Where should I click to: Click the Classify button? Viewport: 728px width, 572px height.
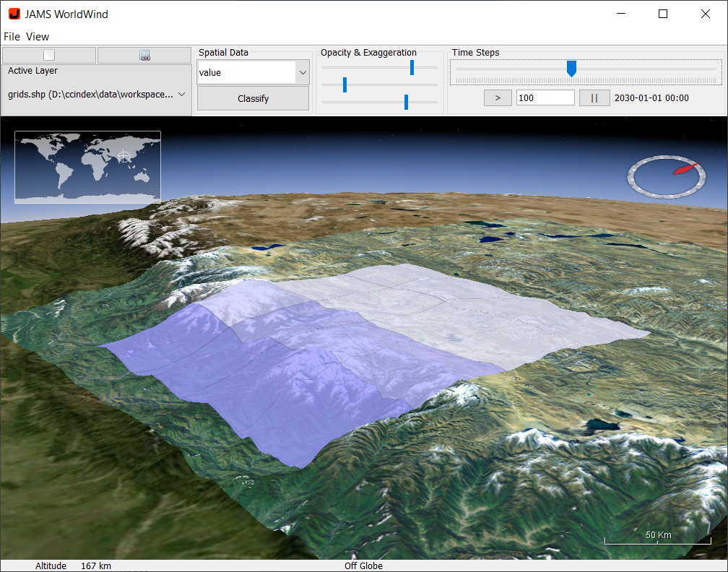[x=253, y=98]
